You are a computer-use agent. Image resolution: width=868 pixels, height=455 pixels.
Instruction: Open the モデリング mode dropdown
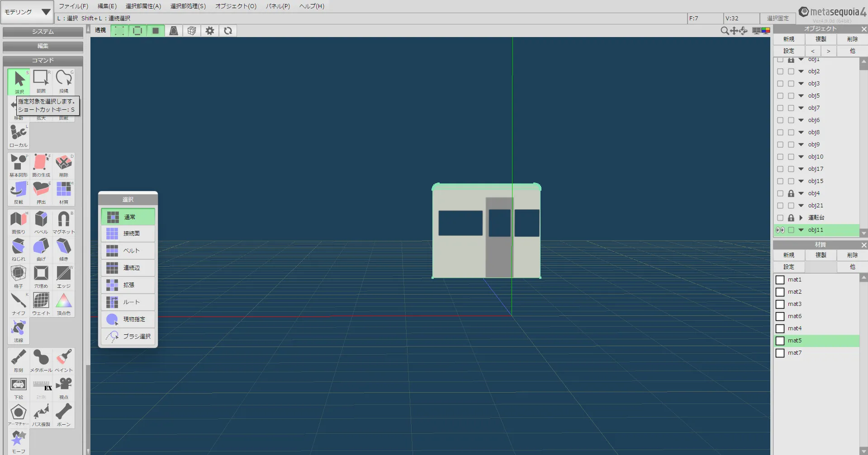point(27,12)
